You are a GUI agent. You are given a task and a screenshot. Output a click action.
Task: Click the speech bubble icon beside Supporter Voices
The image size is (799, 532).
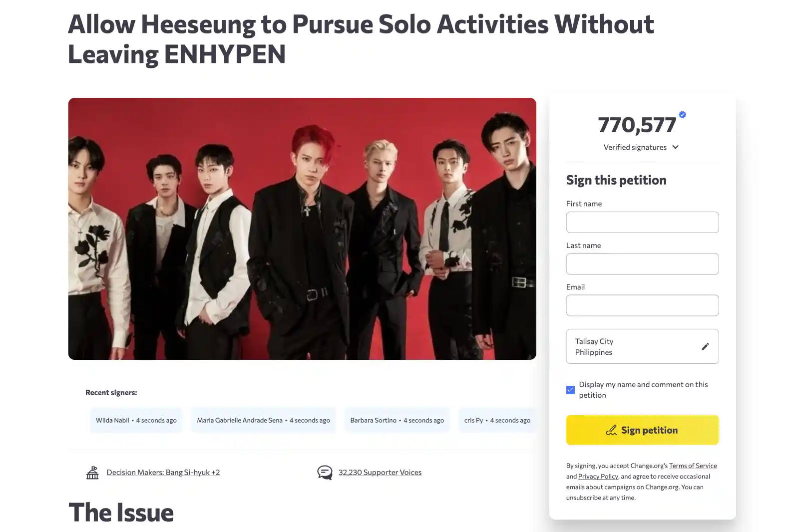pyautogui.click(x=325, y=472)
